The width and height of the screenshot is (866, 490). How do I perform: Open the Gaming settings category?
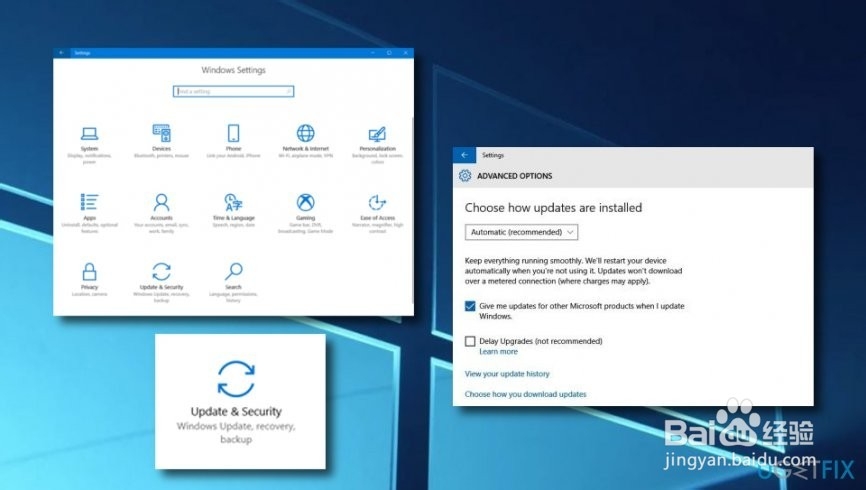[305, 213]
